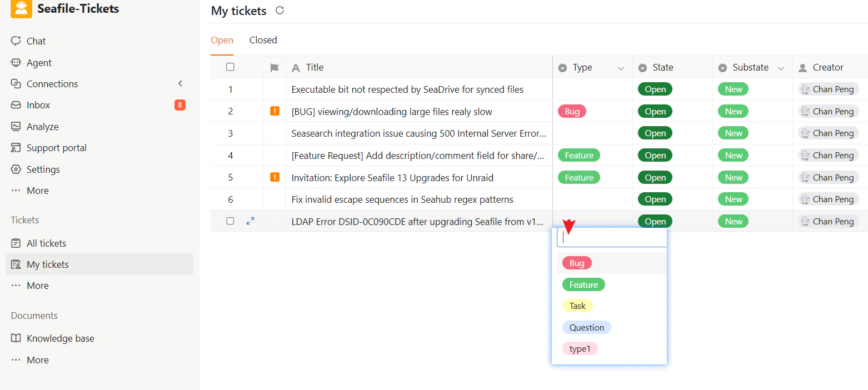Click Open state badge on ticket 1
The height and width of the screenshot is (390, 868).
[x=655, y=89]
